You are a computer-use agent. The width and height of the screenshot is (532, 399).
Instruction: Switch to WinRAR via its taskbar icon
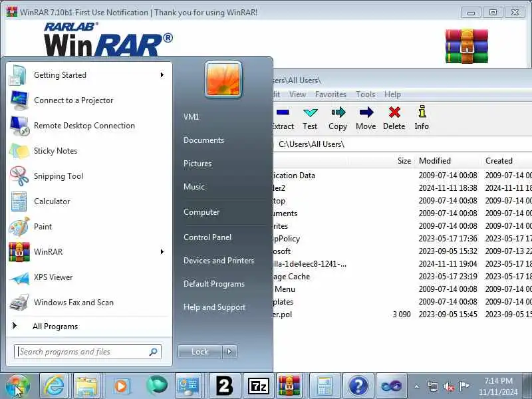[x=289, y=386]
